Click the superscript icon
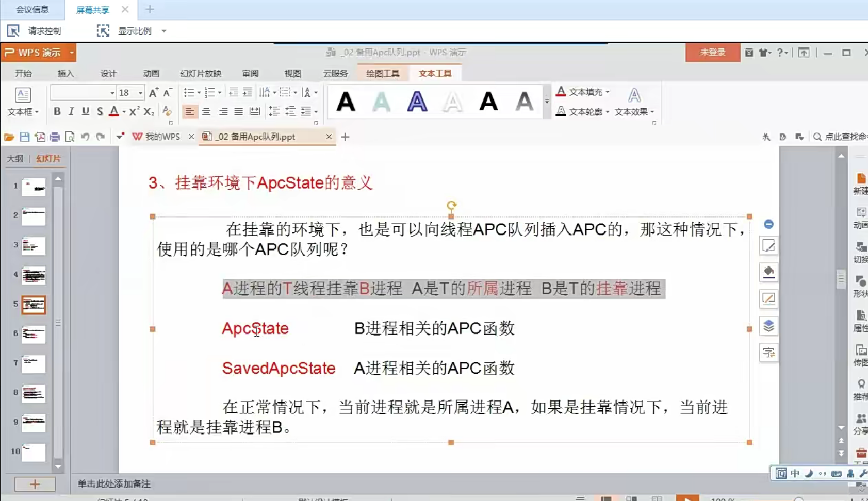 [134, 111]
